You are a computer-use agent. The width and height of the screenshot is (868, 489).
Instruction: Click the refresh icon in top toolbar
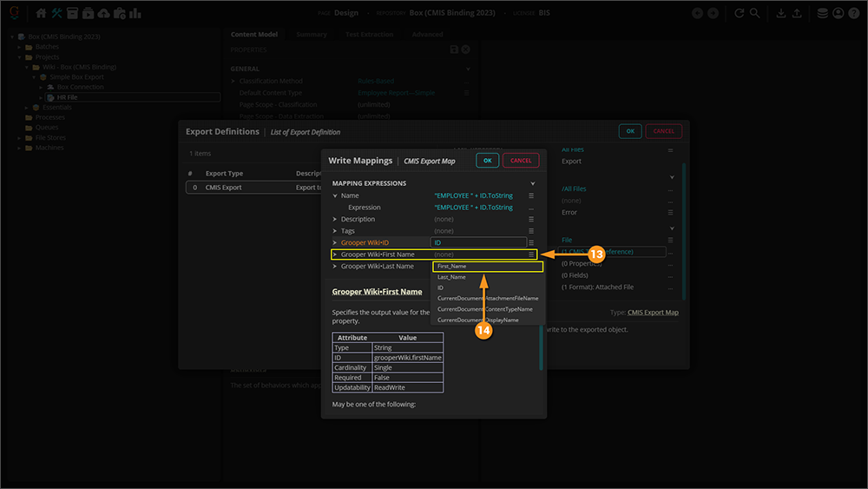[x=739, y=13]
